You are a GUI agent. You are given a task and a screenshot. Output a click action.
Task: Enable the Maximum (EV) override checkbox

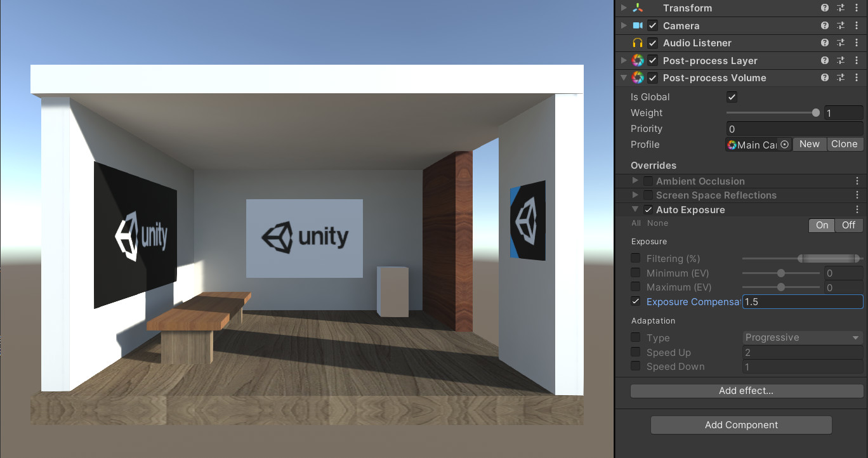pyautogui.click(x=636, y=287)
